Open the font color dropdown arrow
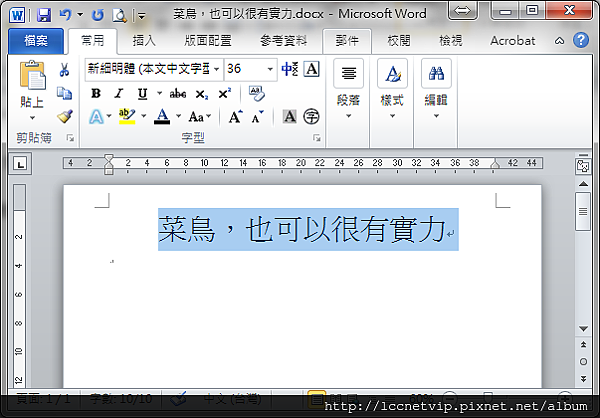The width and height of the screenshot is (600, 418). point(178,116)
